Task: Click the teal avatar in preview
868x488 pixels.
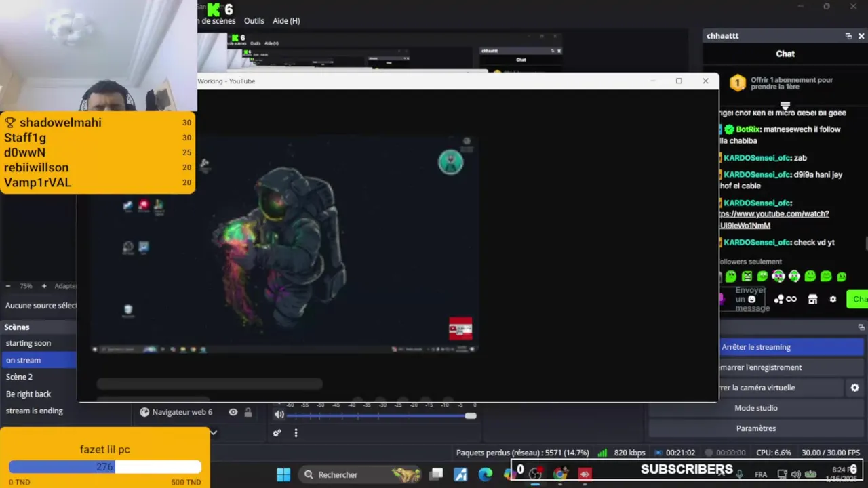Action: tap(450, 162)
